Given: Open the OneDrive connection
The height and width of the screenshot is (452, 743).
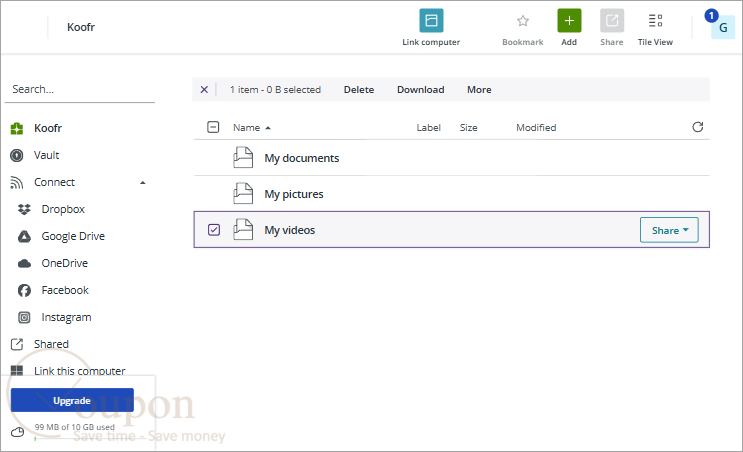Looking at the screenshot, I should tap(64, 263).
